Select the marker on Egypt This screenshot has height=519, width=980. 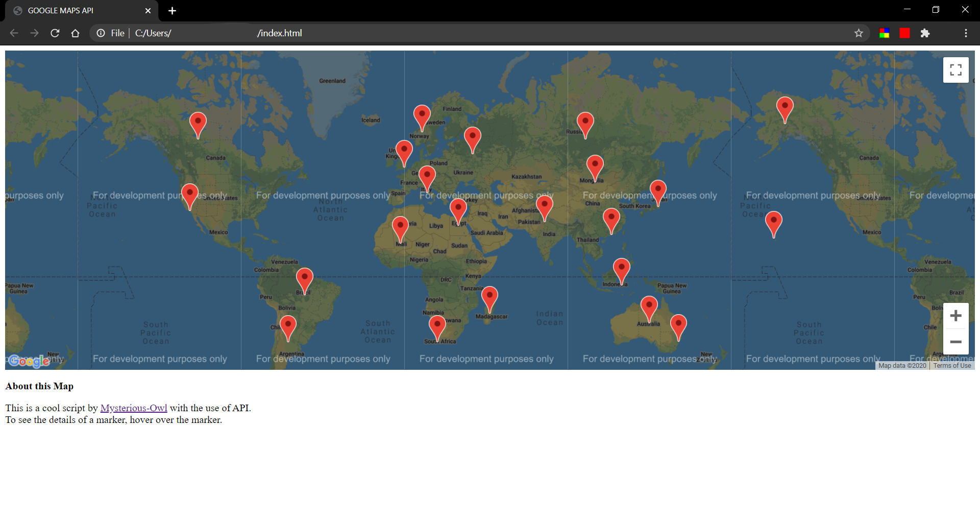[x=458, y=212]
